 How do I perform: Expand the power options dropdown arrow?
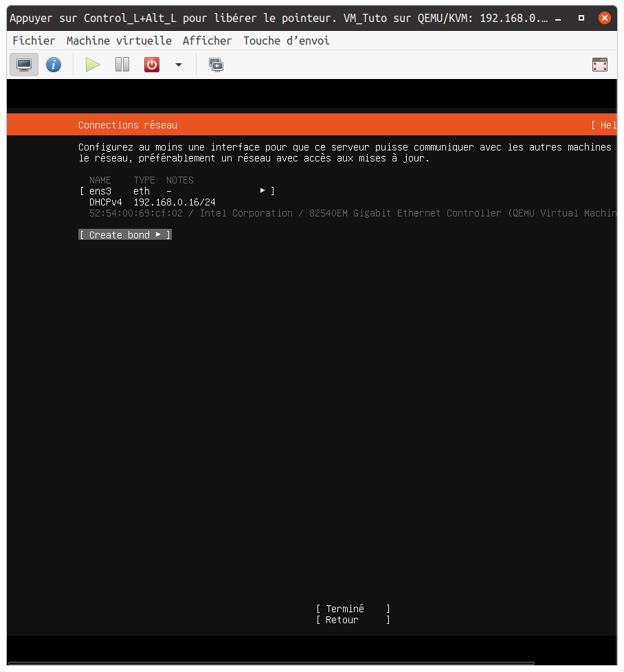pos(179,65)
